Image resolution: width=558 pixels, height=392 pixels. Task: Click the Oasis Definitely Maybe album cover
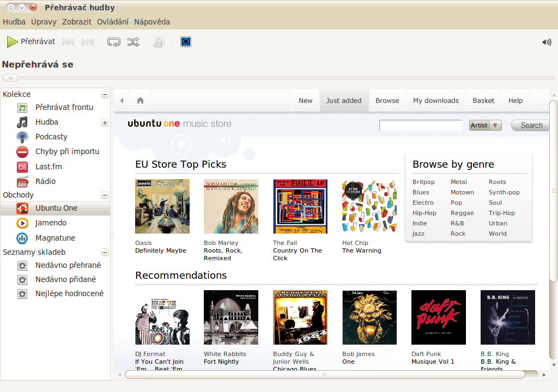point(162,206)
